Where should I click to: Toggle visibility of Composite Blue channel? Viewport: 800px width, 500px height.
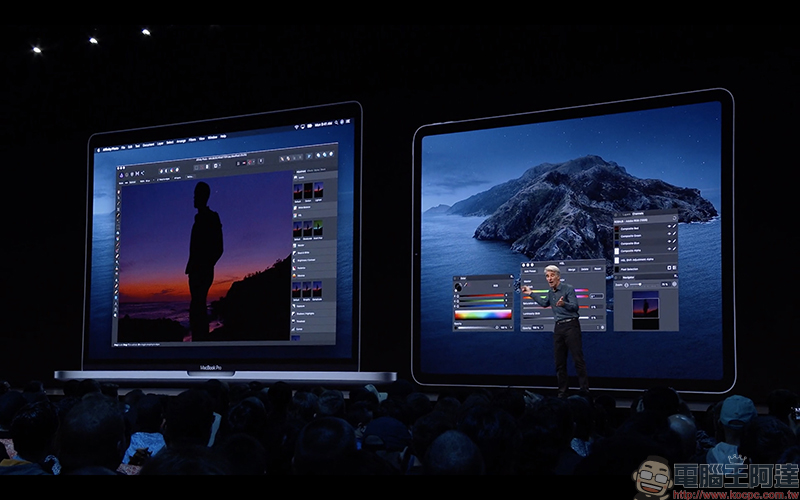pos(669,241)
